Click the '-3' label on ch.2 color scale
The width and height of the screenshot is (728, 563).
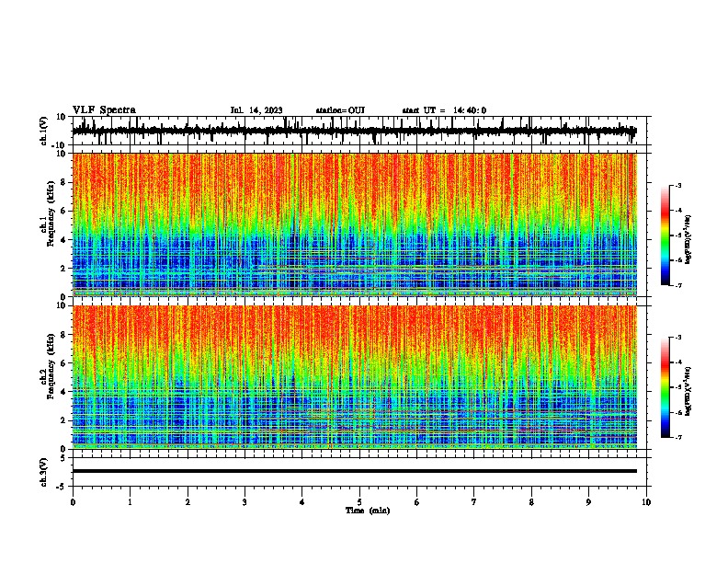point(677,338)
